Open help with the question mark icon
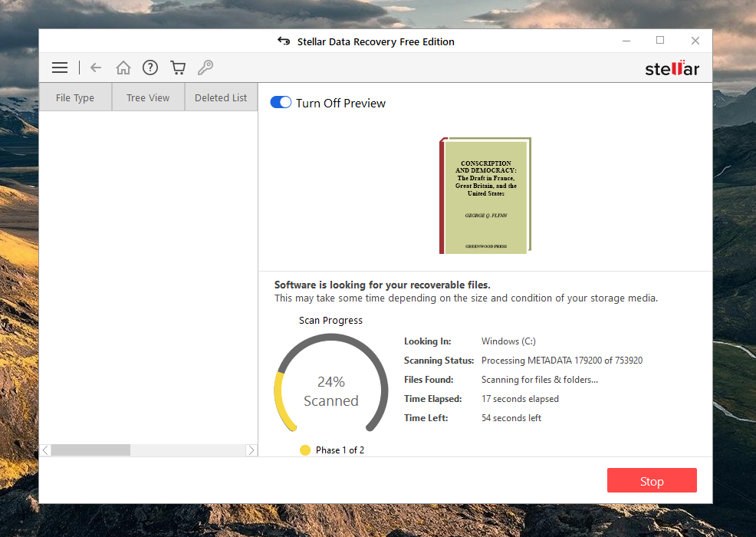Viewport: 756px width, 537px height. 150,68
